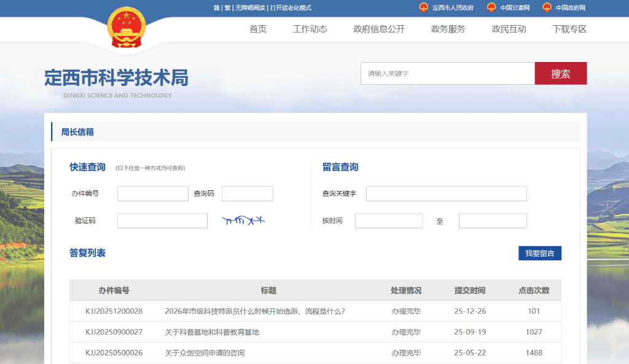Open reply titled 关于众创空间申请的咨询

pyautogui.click(x=205, y=353)
